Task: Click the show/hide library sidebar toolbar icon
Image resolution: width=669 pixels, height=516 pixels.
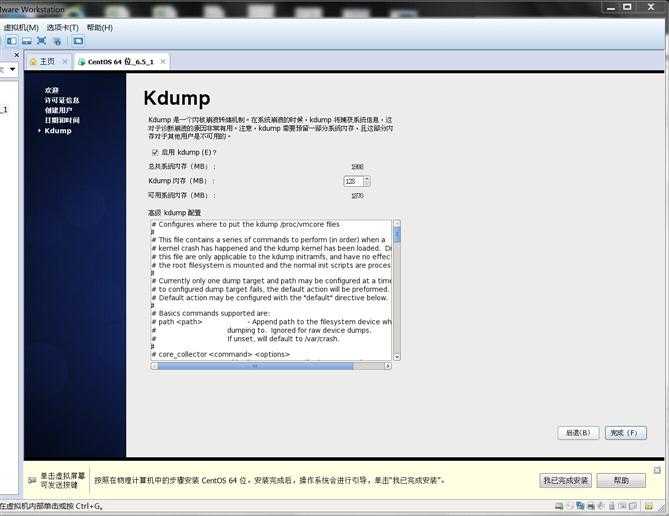Action: [12, 41]
